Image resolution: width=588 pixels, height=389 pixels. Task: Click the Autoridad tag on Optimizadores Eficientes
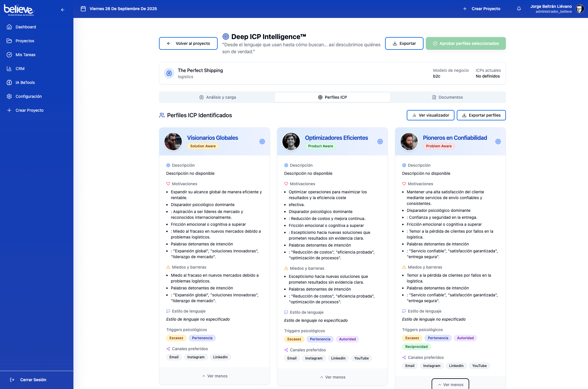347,339
